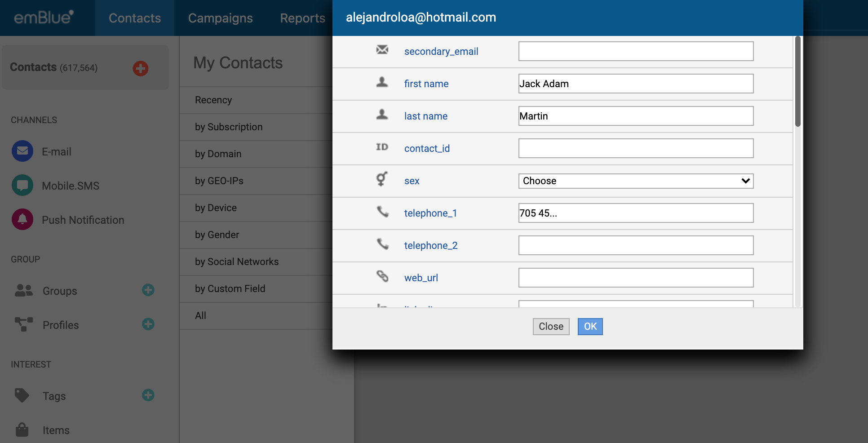Focus the telephone_2 input field
868x443 pixels.
click(636, 246)
